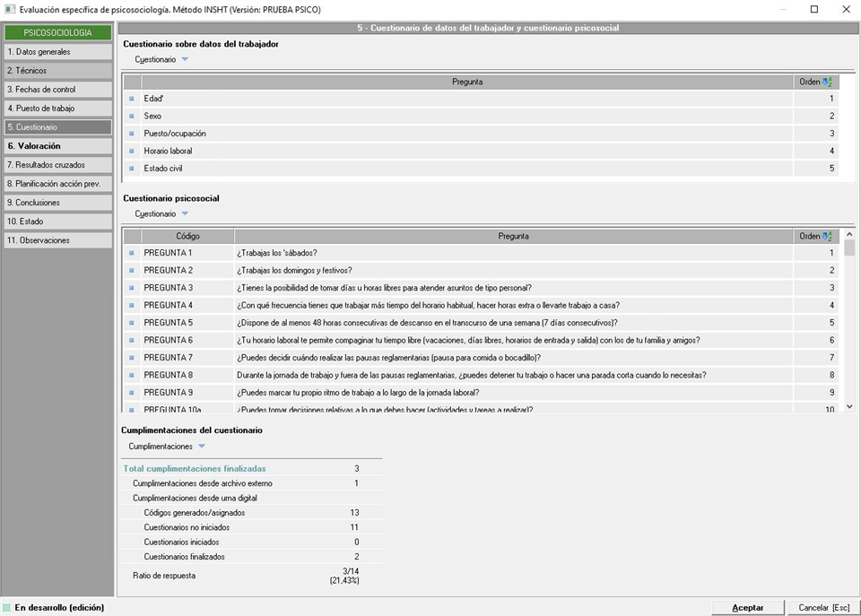Click the row icon next to PREGUNTA 1
Screen dimensions: 861x616
131,253
